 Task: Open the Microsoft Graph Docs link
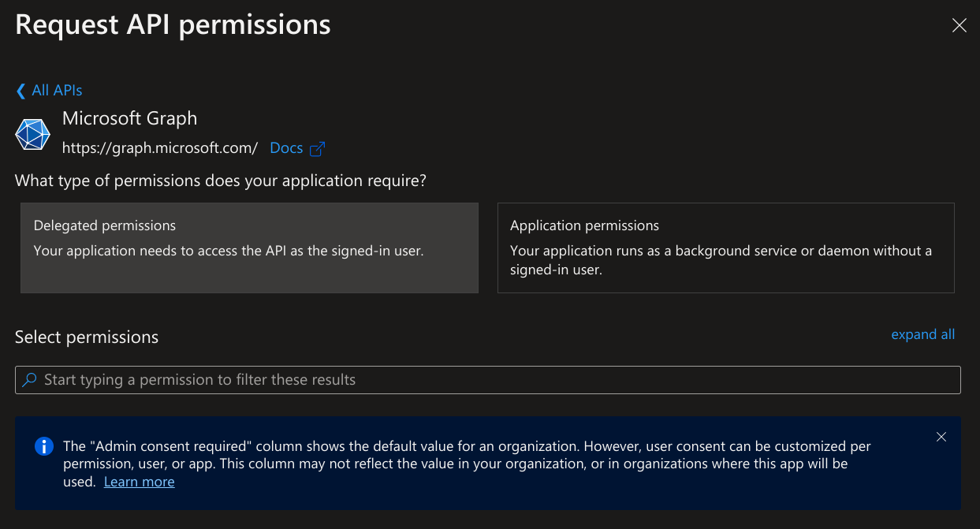286,148
